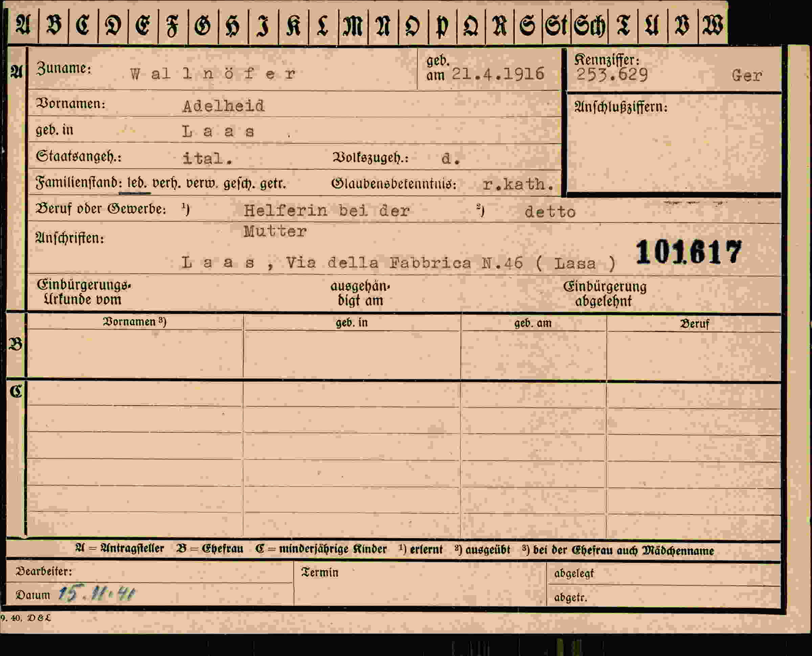Image resolution: width=812 pixels, height=656 pixels.
Task: Click the underlined "led." marital option
Action: click(137, 183)
